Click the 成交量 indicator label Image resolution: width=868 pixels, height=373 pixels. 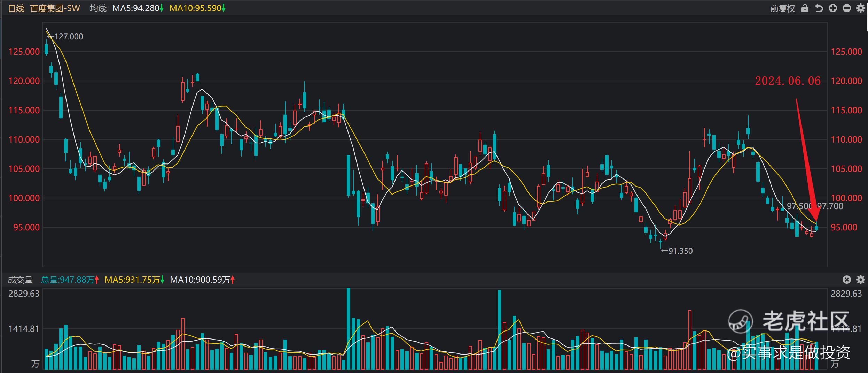pos(20,280)
